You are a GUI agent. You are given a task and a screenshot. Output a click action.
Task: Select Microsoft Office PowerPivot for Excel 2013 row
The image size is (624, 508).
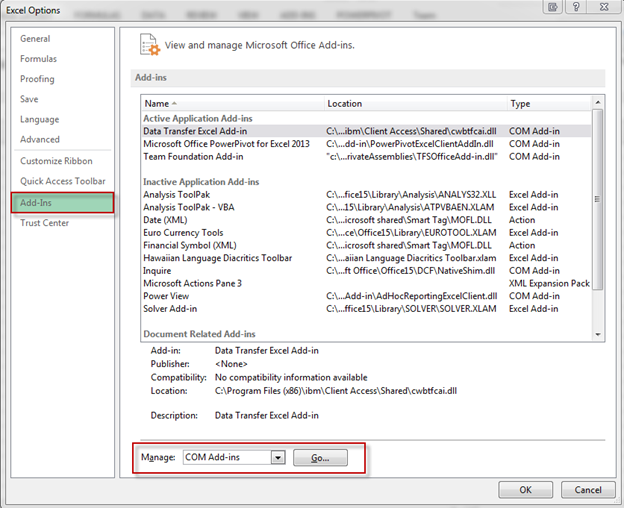tap(366, 144)
